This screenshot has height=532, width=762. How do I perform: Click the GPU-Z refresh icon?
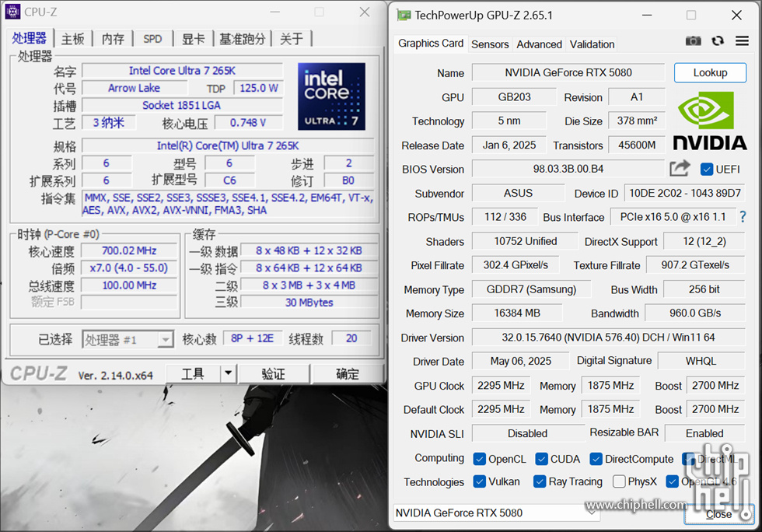(717, 41)
